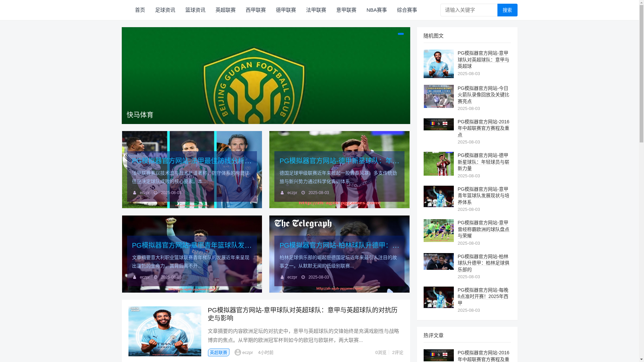This screenshot has width=644, height=362.
Task: Open the 综合赛事 menu item
Action: 407,10
